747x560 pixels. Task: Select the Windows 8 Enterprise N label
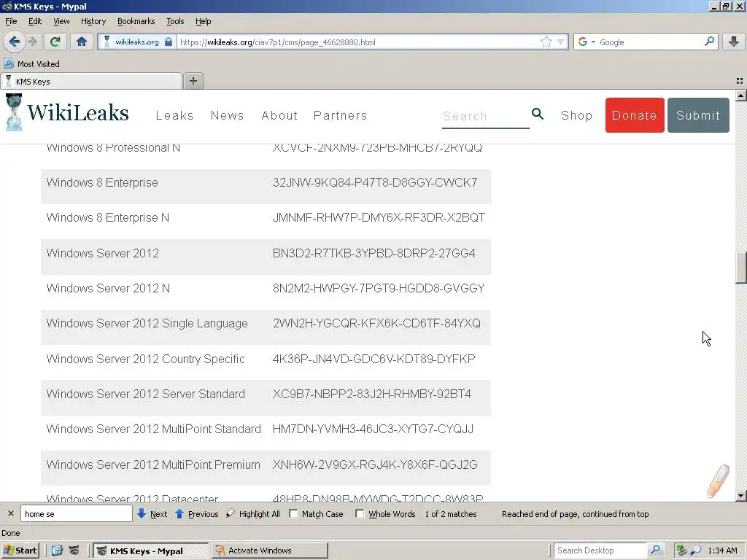coord(108,217)
